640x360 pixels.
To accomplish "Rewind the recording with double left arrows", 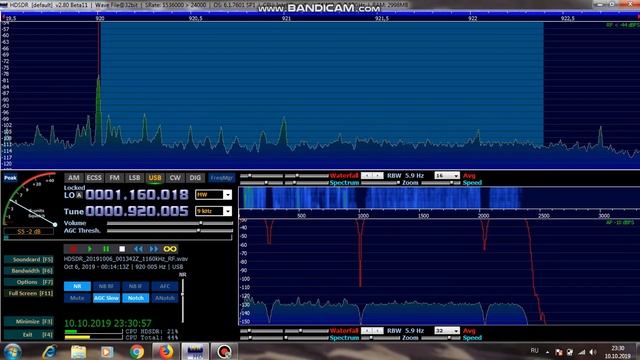I will (138, 249).
